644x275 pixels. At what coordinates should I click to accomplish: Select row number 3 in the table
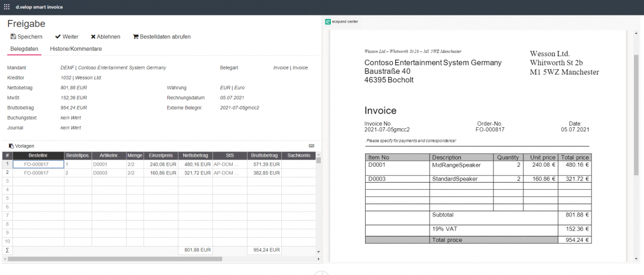pos(8,182)
